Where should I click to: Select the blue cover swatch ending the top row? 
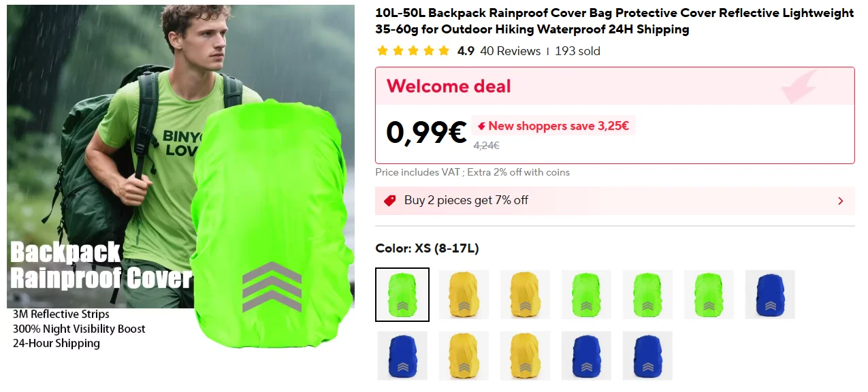[770, 295]
